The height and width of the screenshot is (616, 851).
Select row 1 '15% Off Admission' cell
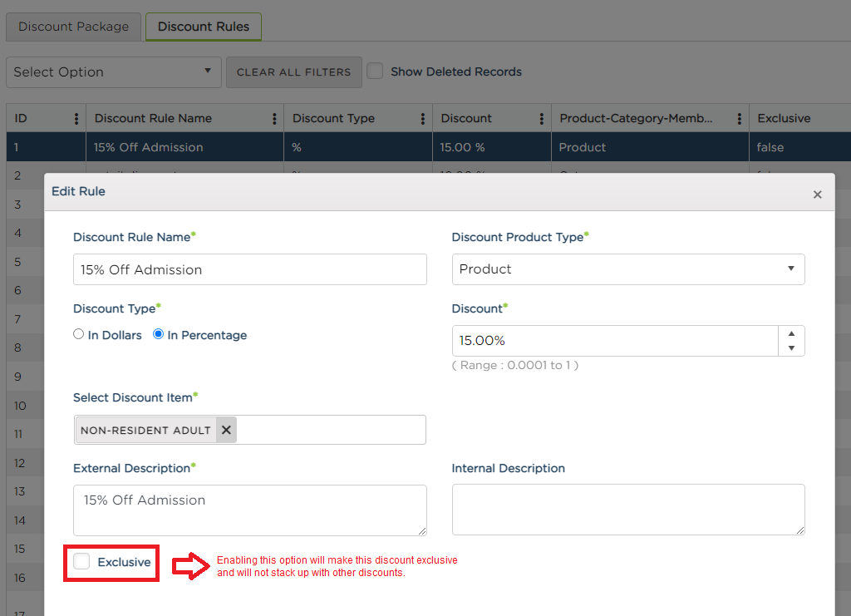click(x=184, y=147)
